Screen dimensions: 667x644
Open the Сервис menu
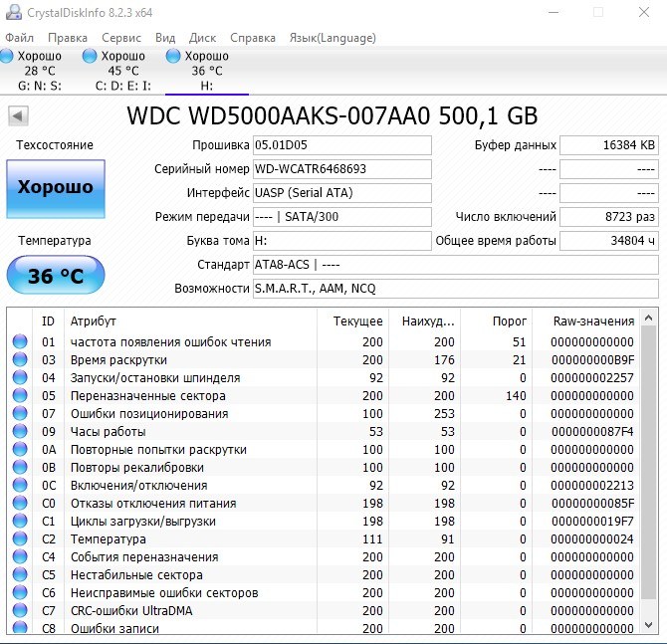tap(120, 38)
